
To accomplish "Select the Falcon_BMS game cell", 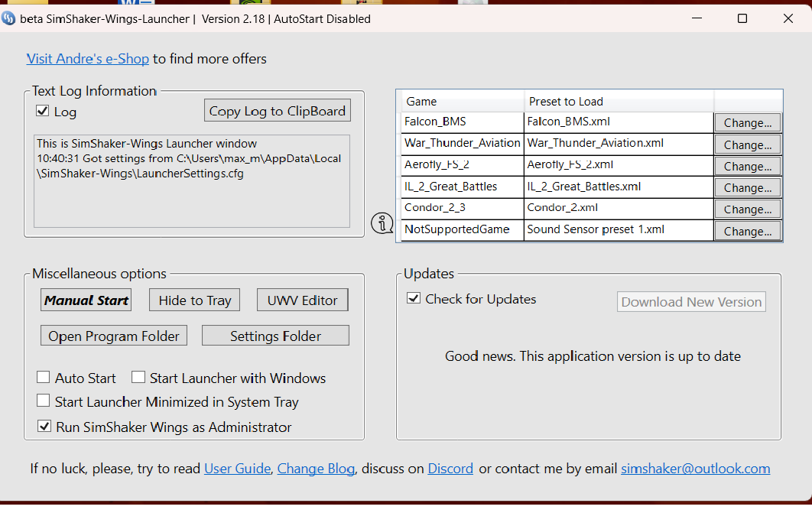I will (x=463, y=122).
